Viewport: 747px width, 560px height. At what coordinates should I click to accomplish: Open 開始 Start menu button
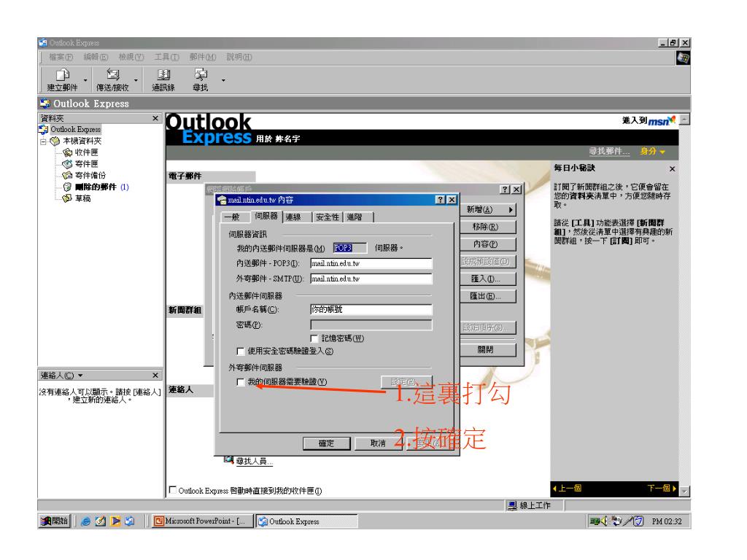pyautogui.click(x=54, y=521)
